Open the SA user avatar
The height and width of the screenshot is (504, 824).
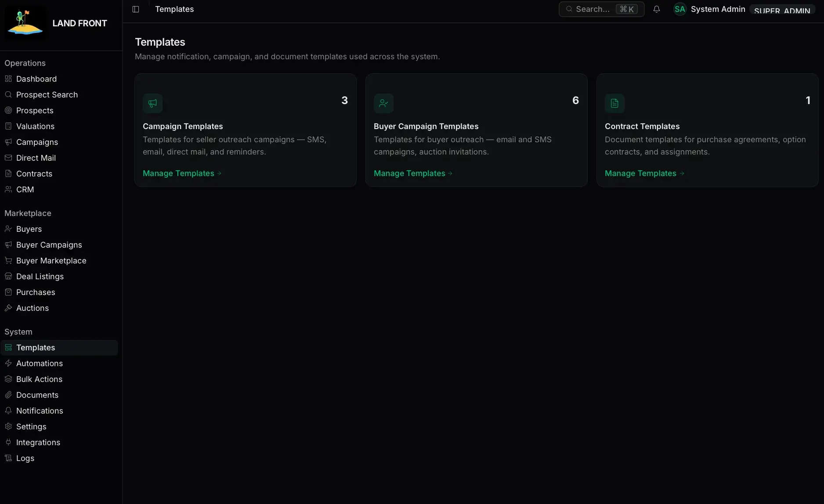680,9
